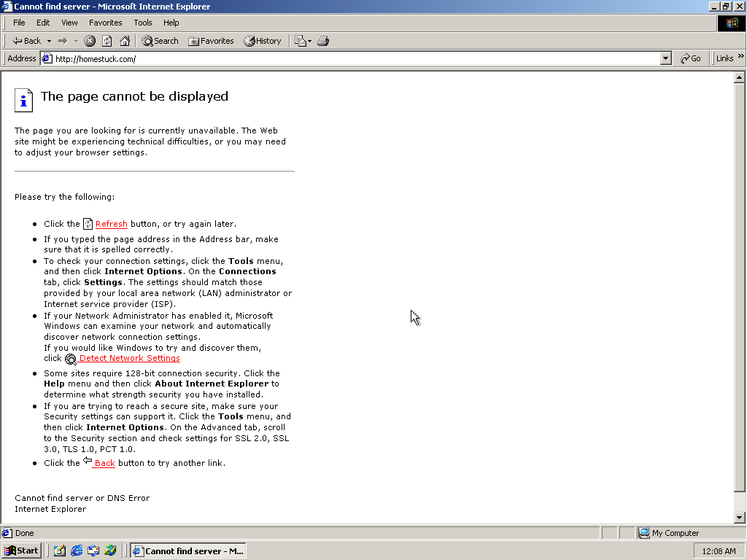Screen dimensions: 747x560
Task: Click the back arrow icon in the last bullet
Action: pyautogui.click(x=88, y=460)
